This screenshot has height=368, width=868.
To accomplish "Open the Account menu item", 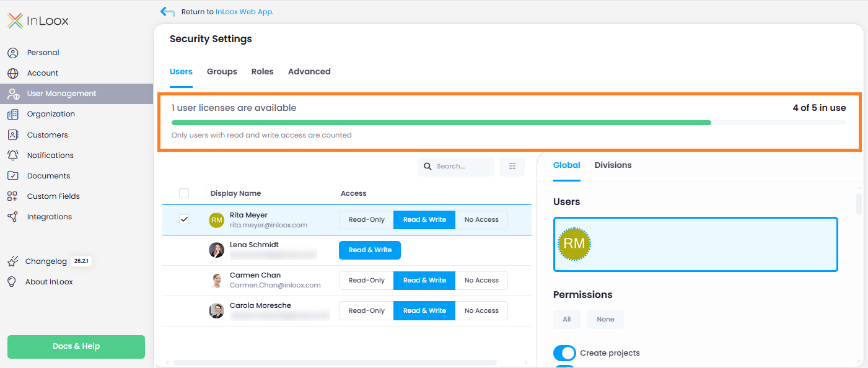I will [76, 73].
